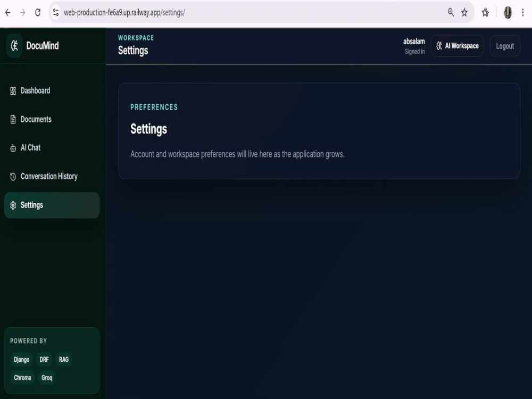Click the absalam username label

tap(414, 41)
